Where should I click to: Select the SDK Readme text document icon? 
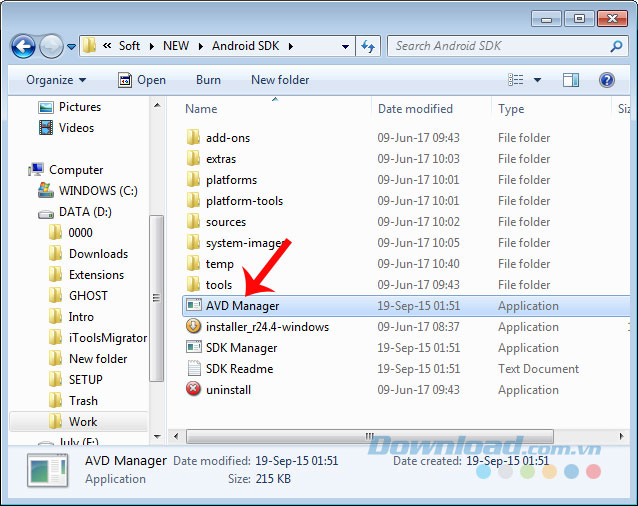194,369
